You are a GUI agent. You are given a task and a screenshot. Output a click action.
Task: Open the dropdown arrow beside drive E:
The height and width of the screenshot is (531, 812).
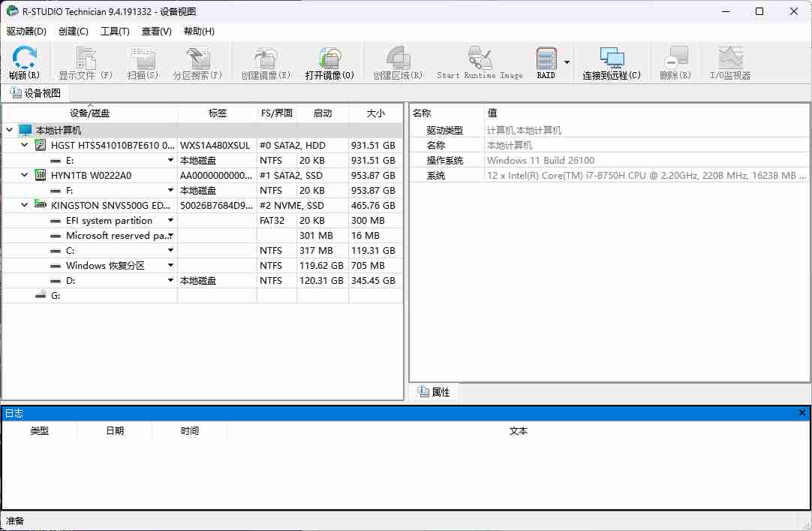pos(172,160)
